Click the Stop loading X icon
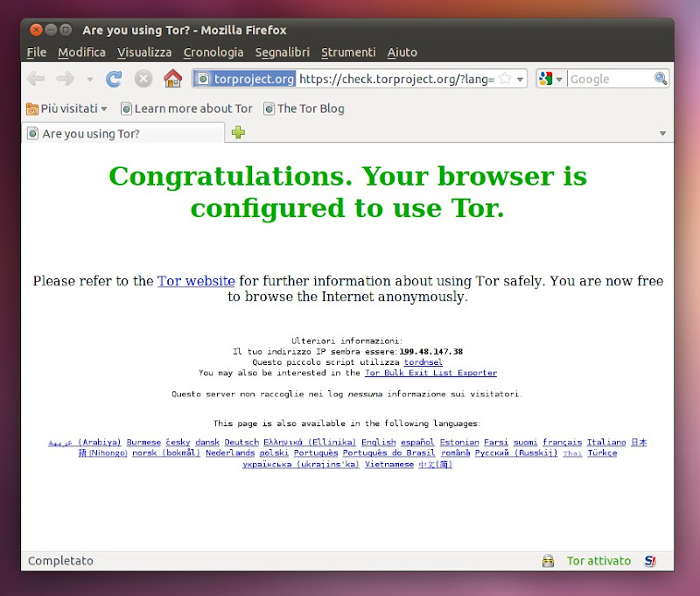Image resolution: width=700 pixels, height=596 pixels. pyautogui.click(x=143, y=79)
